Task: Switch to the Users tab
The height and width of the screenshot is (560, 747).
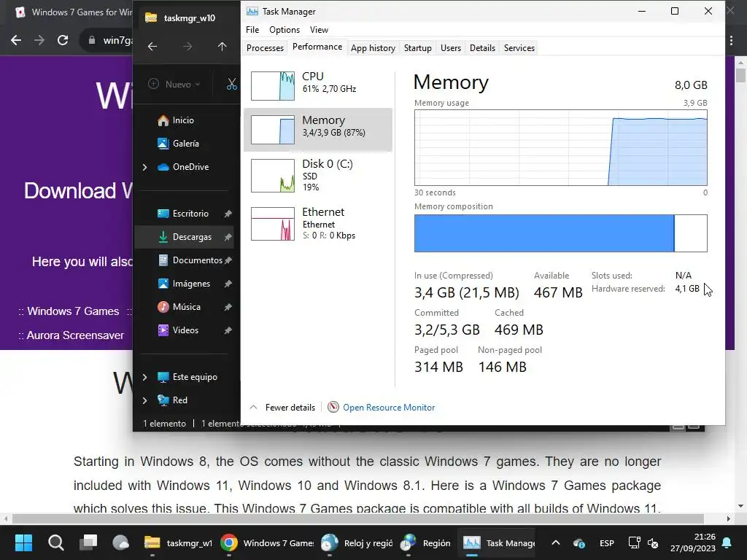Action: (451, 48)
